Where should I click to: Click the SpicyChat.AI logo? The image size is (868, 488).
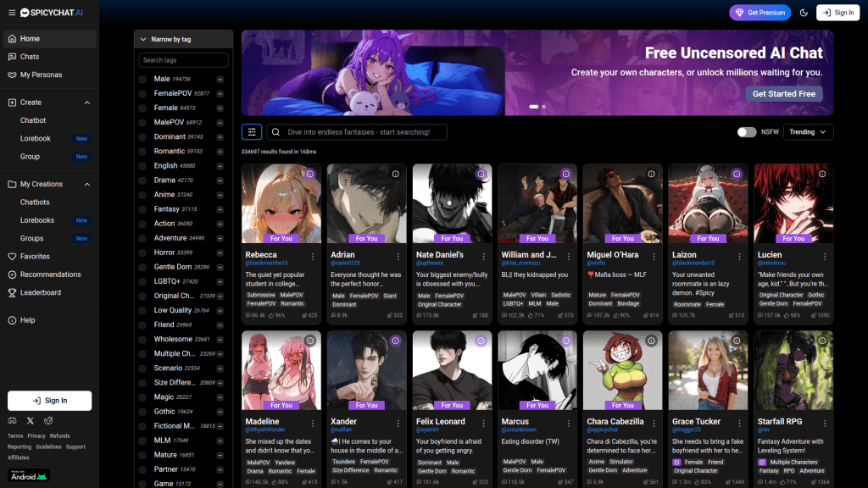click(x=52, y=13)
